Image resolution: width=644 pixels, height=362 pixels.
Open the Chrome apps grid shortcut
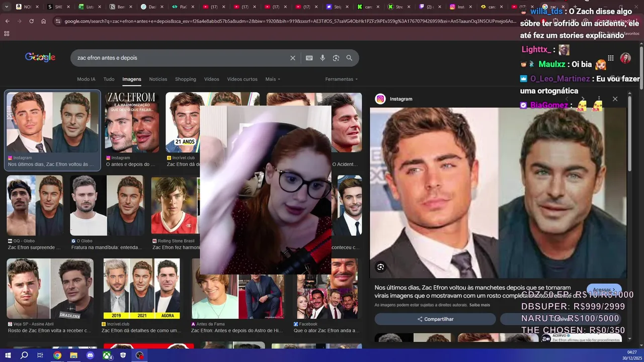coord(7,33)
